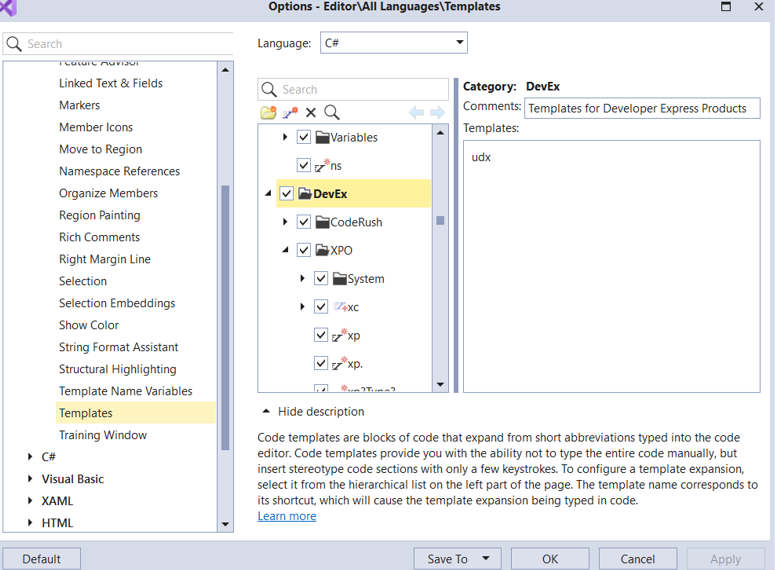Click the new category folder icon
This screenshot has width=775, height=570.
268,113
